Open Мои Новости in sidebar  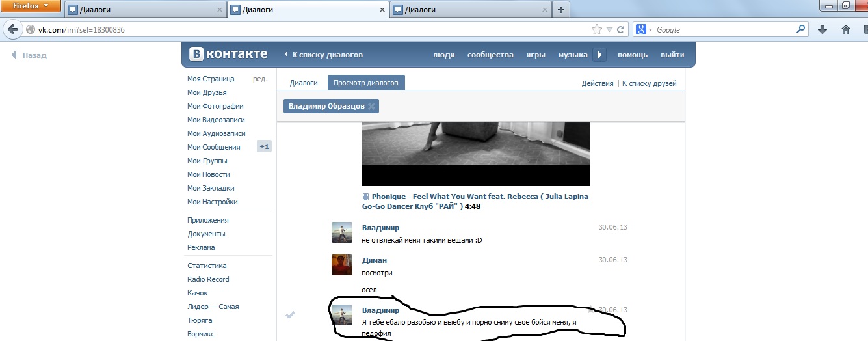(x=209, y=174)
